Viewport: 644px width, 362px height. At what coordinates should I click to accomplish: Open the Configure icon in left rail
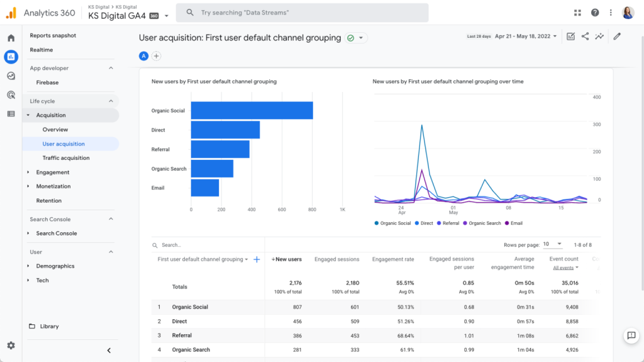[11, 114]
